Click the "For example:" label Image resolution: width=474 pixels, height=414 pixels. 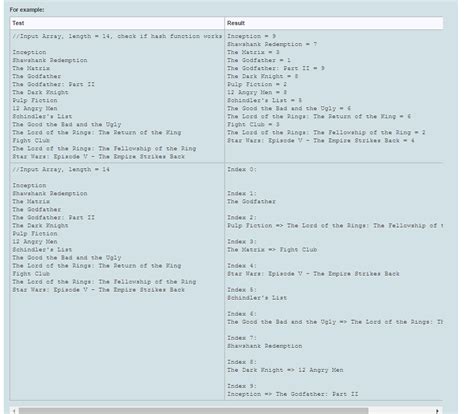[x=27, y=10]
